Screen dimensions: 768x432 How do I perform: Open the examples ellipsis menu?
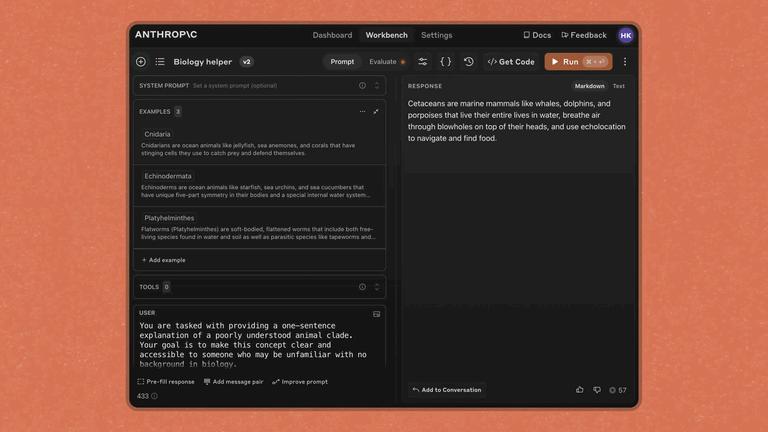tap(362, 112)
